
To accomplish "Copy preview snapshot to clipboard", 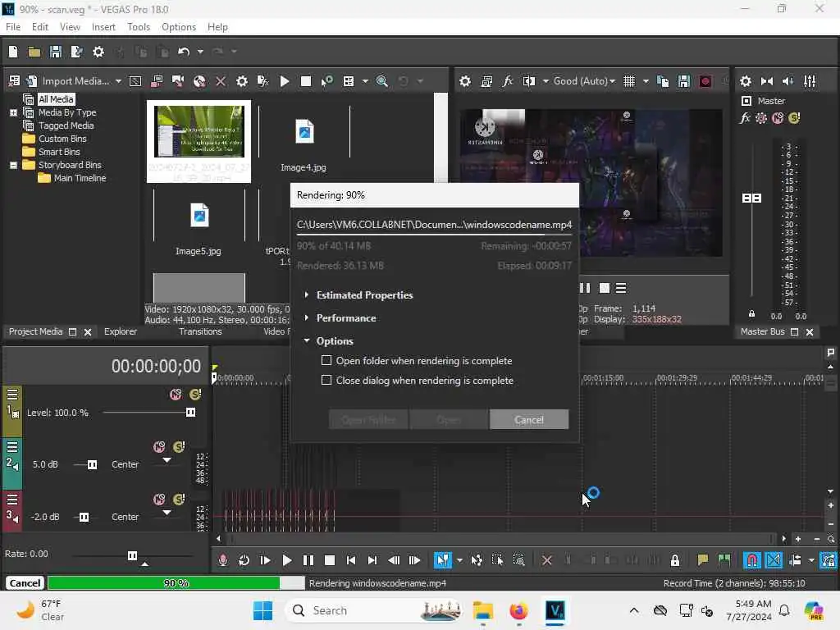I will 663,81.
